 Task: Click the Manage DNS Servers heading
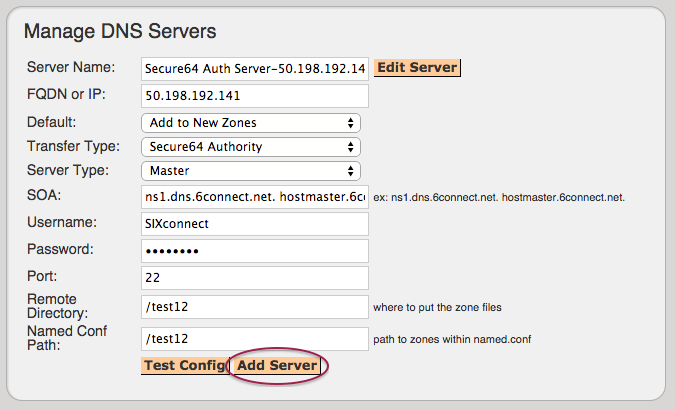[x=120, y=31]
